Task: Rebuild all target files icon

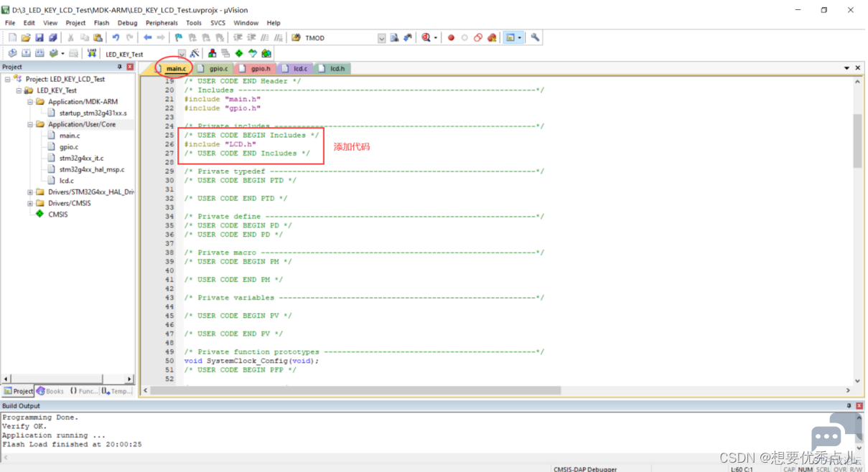Action: tap(39, 53)
